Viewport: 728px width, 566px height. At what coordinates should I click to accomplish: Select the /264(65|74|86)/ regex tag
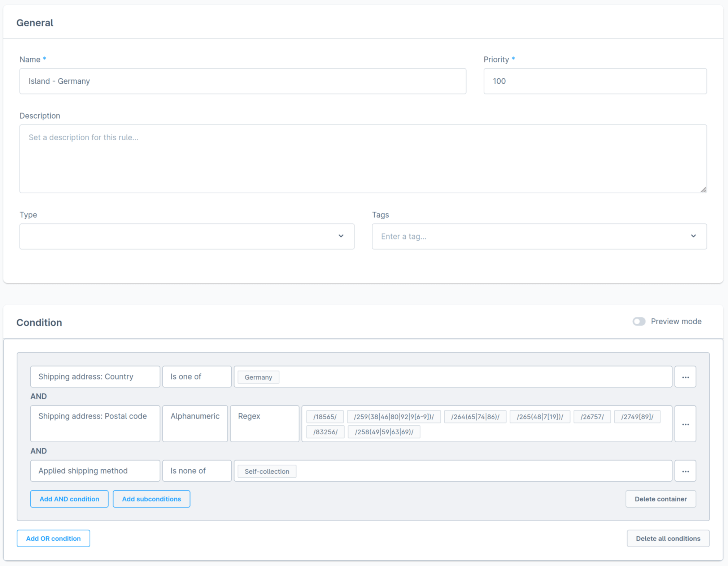pyautogui.click(x=475, y=417)
